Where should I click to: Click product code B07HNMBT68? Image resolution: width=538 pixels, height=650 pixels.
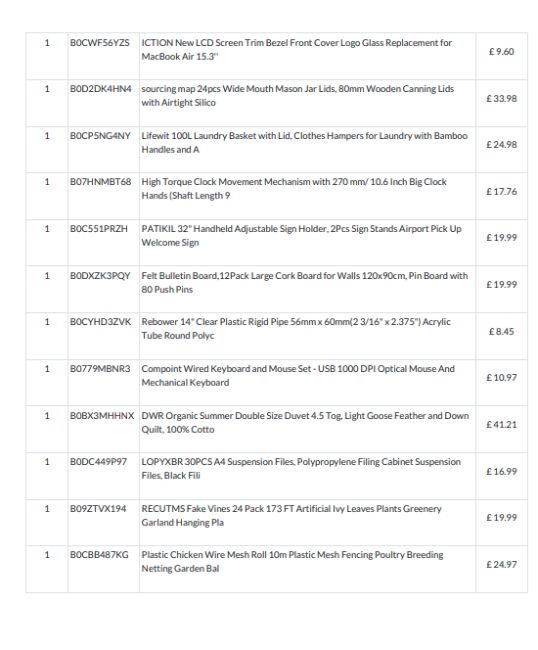point(100,182)
